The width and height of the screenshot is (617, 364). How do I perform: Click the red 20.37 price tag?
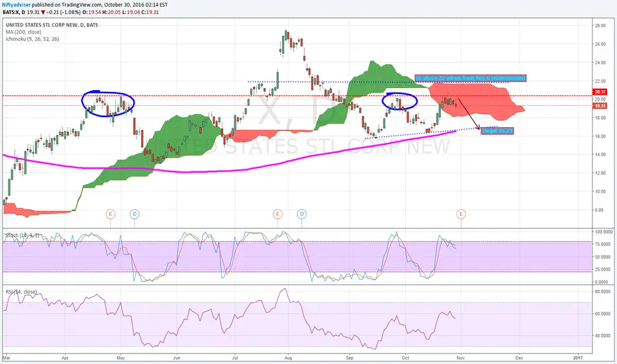[600, 92]
